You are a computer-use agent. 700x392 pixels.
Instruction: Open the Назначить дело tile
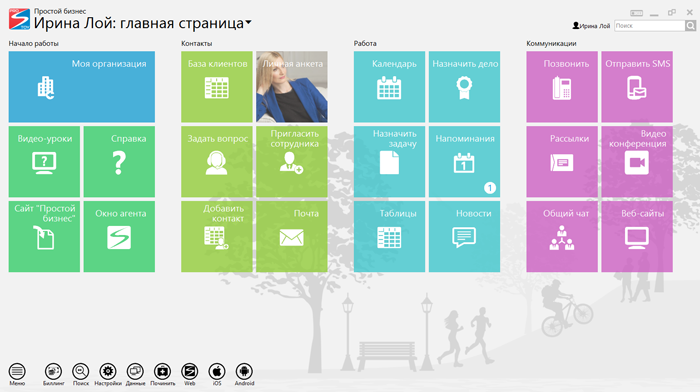pos(464,87)
